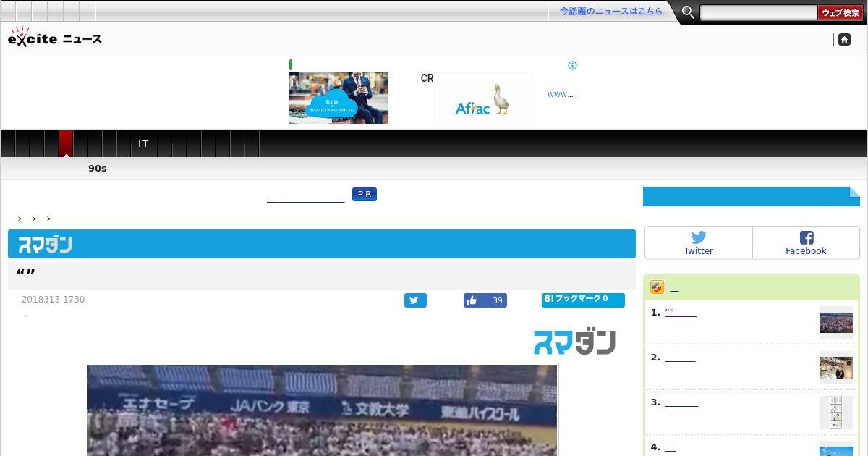This screenshot has height=456, width=868.
Task: Click the excite ニュース logo
Action: (x=55, y=37)
